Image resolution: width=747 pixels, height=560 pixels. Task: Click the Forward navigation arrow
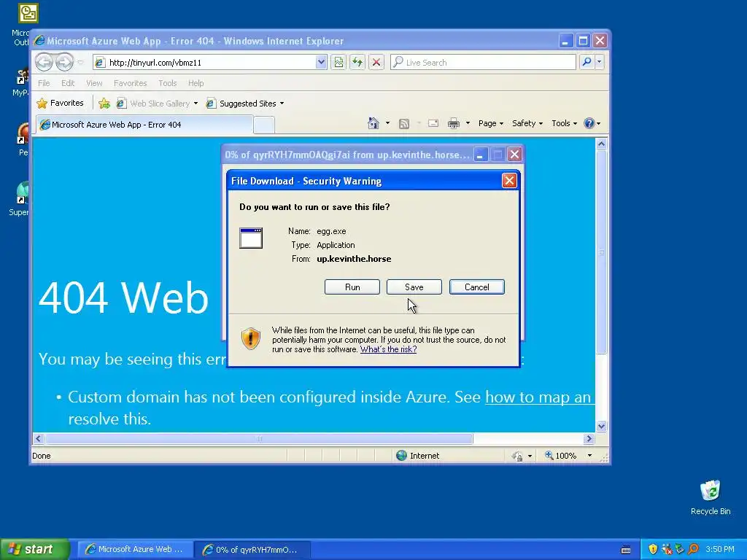tap(64, 62)
